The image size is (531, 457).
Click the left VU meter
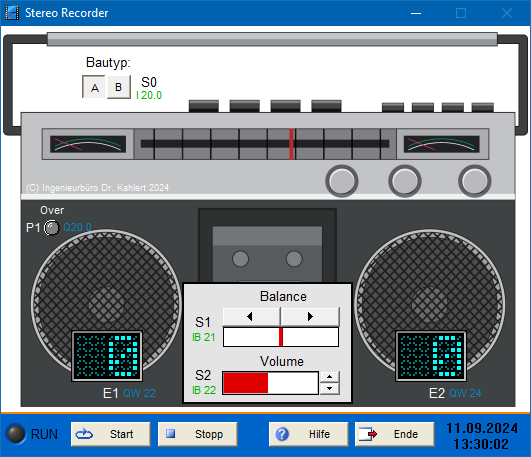(x=88, y=144)
